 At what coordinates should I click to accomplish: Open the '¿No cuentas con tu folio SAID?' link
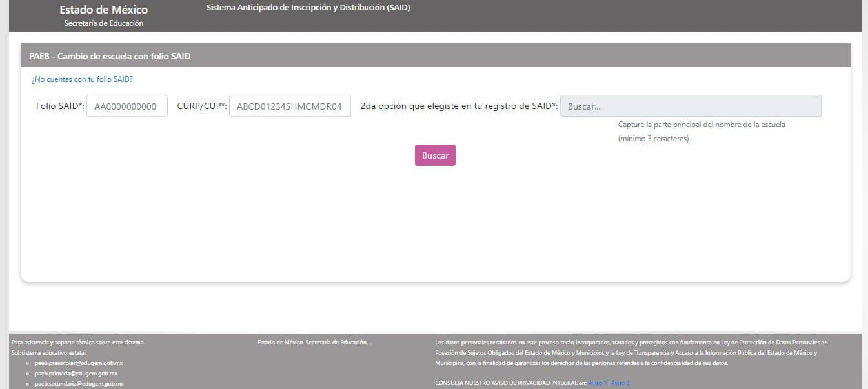coord(82,79)
